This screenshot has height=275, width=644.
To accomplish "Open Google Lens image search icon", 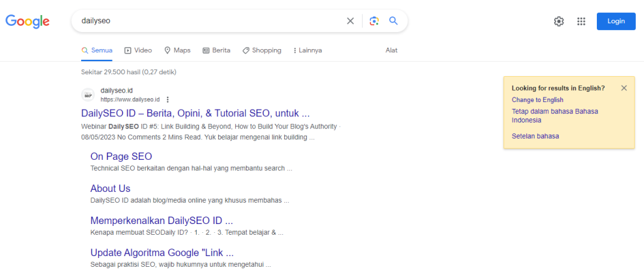I will [374, 21].
